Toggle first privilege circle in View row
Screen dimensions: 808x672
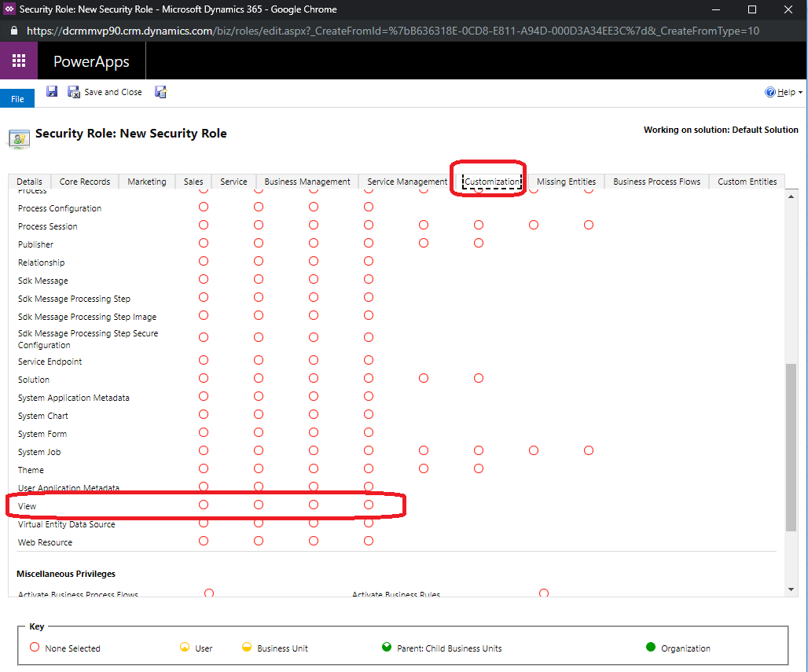pyautogui.click(x=204, y=505)
